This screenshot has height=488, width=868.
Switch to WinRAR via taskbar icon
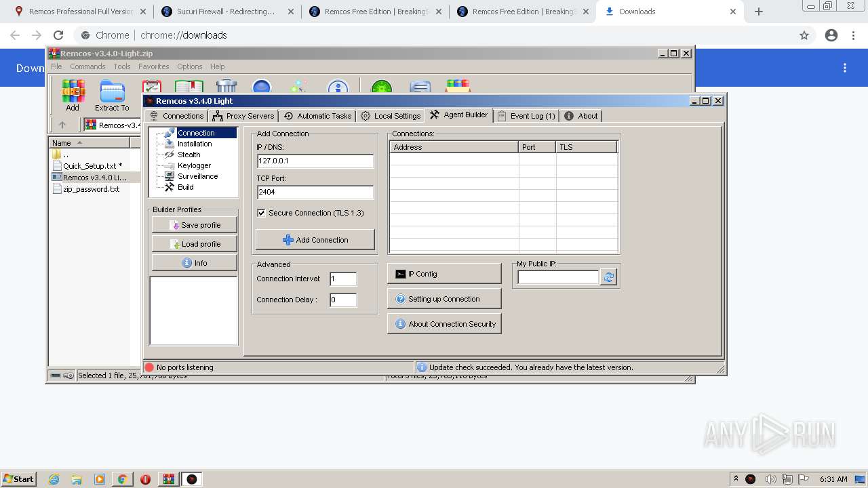click(169, 479)
